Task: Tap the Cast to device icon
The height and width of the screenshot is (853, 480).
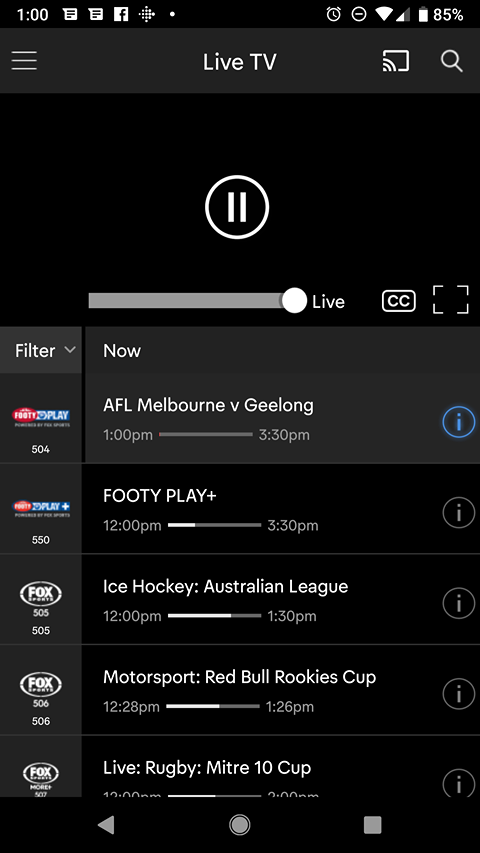Action: pyautogui.click(x=396, y=61)
